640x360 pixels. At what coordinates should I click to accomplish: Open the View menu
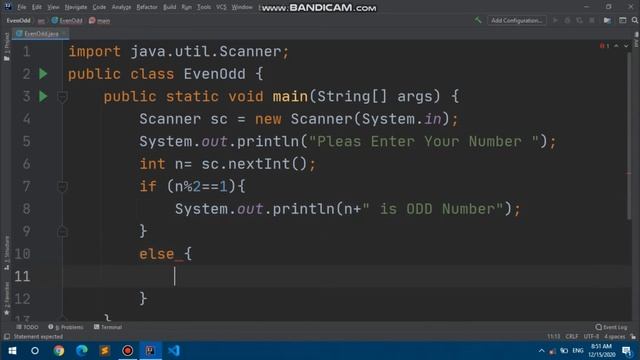pos(53,7)
